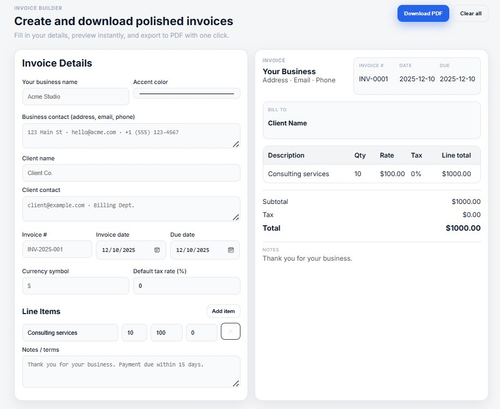Click the Clear all button

tap(471, 14)
